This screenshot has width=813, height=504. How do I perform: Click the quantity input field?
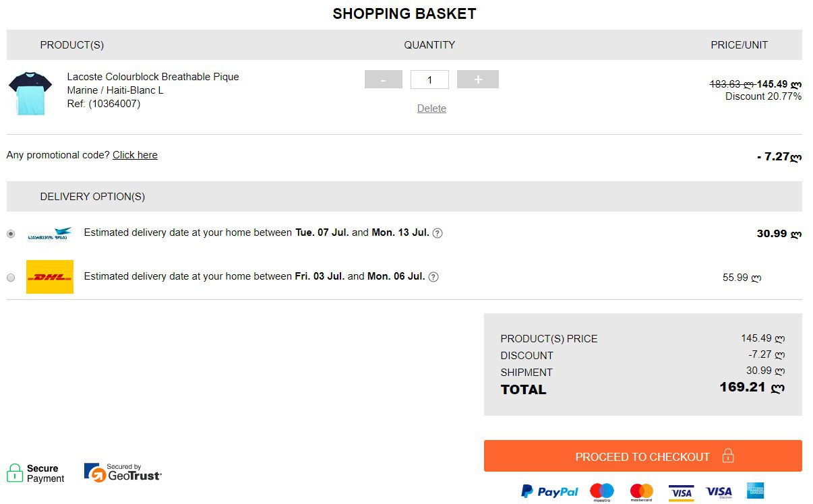(429, 80)
